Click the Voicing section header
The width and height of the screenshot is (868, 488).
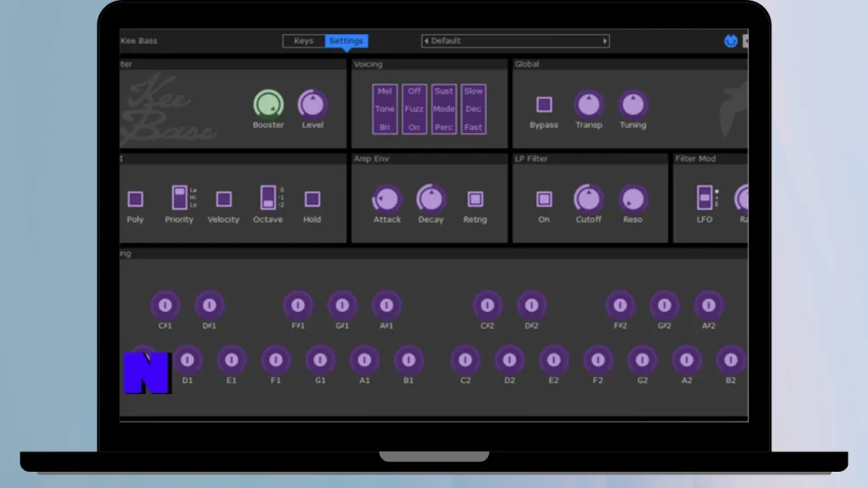click(368, 64)
